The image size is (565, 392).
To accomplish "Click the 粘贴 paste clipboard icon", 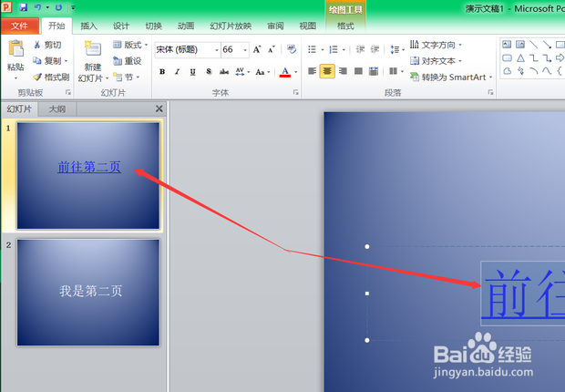I will pos(15,49).
